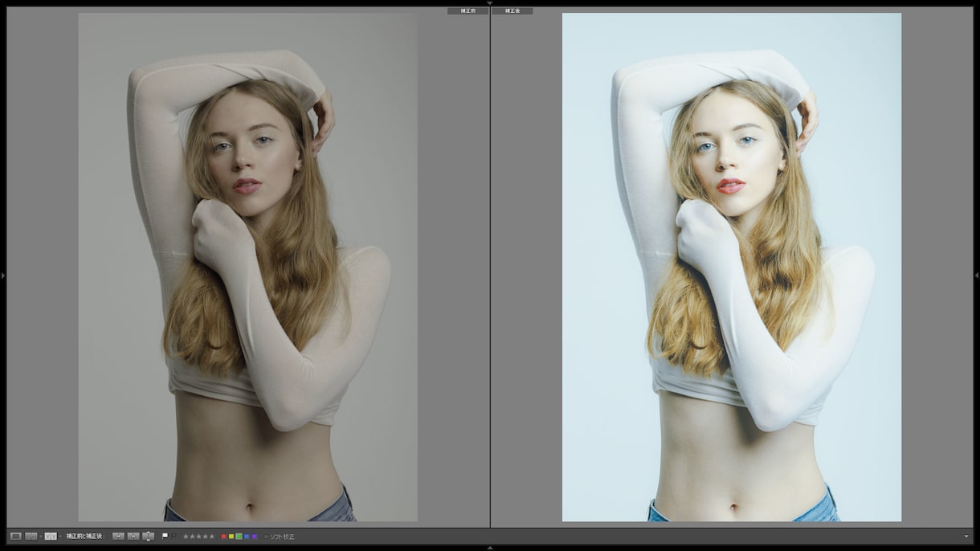980x551 pixels.
Task: Open toolbar content menu arrow at right
Action: click(x=966, y=536)
